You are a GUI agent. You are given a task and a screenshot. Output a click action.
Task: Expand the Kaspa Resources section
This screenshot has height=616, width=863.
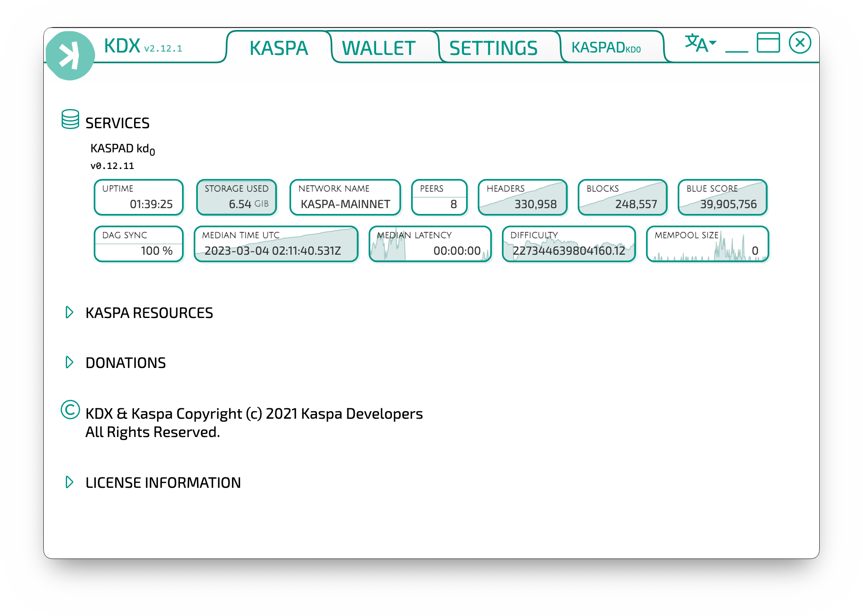70,312
